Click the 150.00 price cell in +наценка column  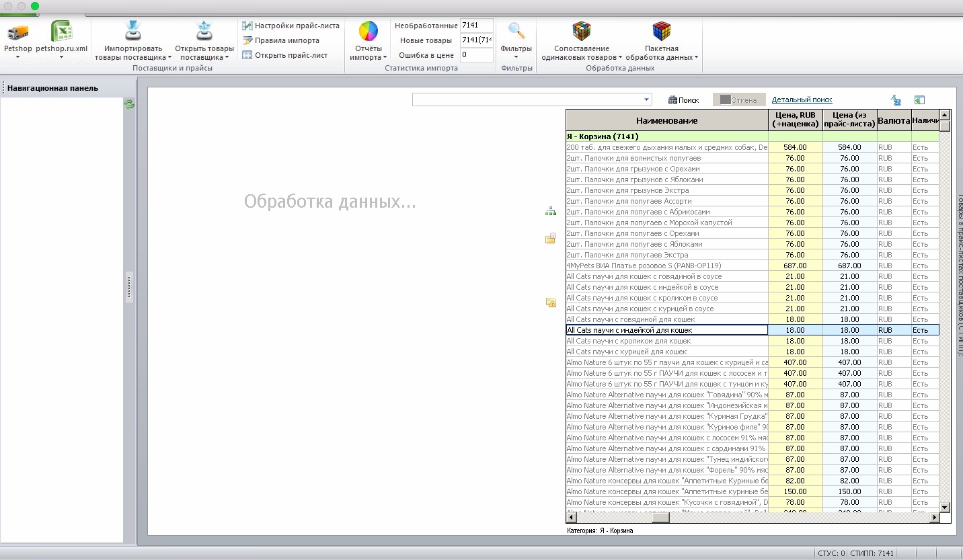coord(796,491)
